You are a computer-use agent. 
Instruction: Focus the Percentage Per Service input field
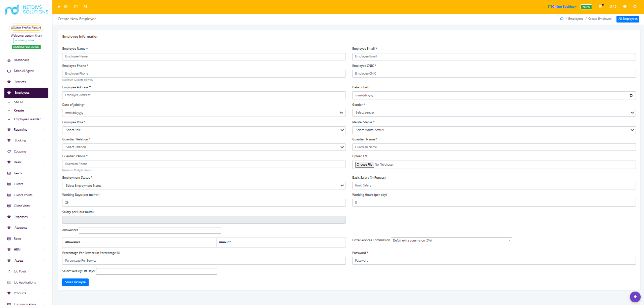[x=204, y=261]
